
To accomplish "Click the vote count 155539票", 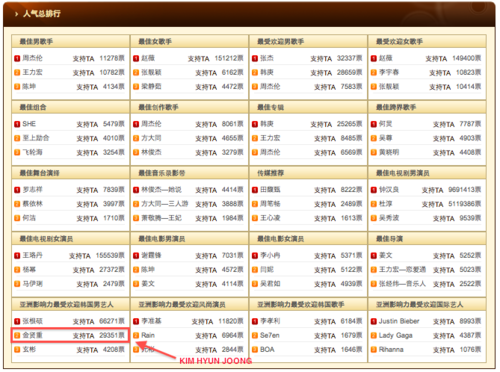I will tap(110, 255).
